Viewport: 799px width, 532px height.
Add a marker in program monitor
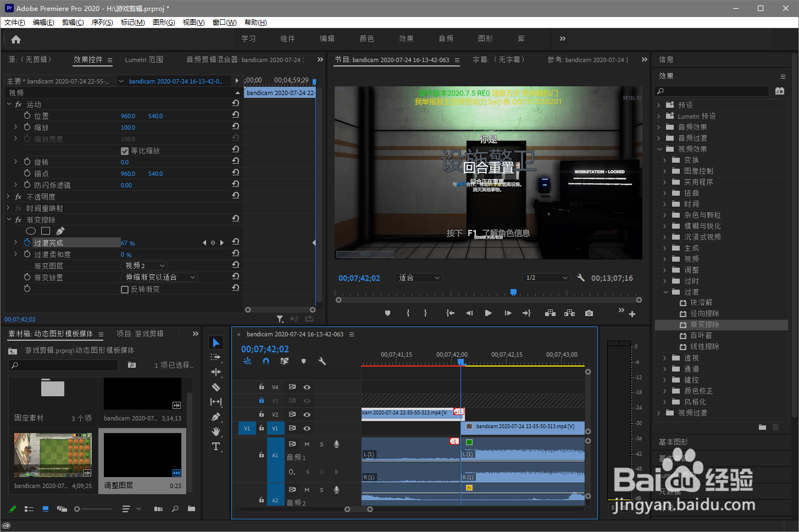387,313
